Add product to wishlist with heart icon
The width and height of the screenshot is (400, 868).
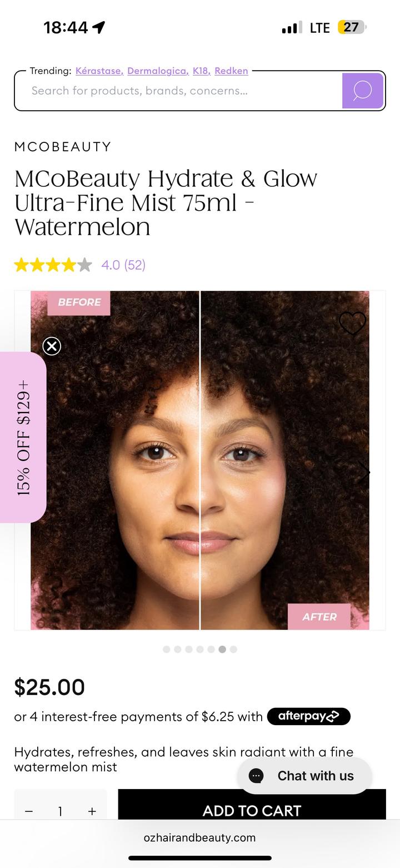click(353, 324)
